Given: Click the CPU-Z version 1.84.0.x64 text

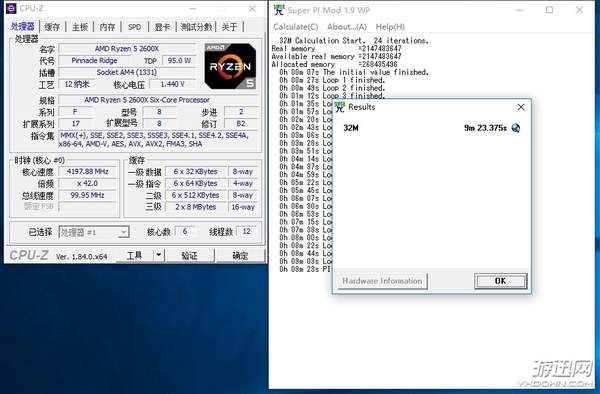Looking at the screenshot, I should point(82,257).
